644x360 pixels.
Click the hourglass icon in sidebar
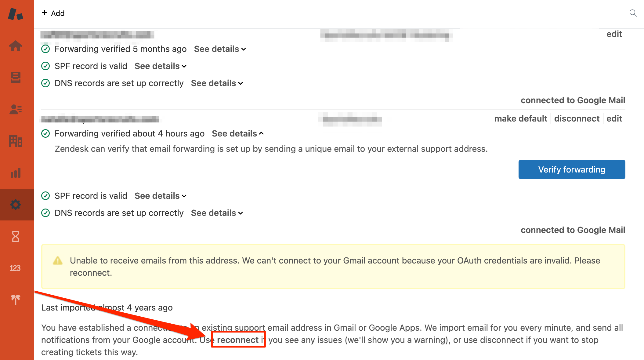click(x=16, y=236)
